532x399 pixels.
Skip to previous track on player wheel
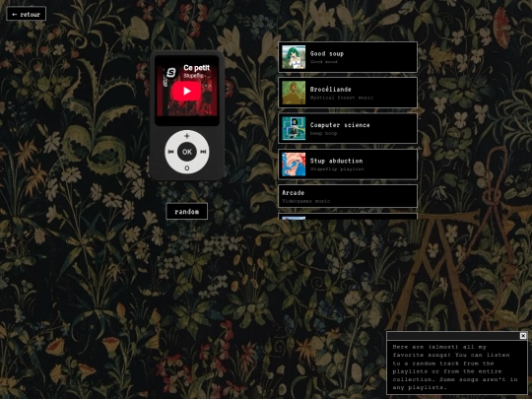point(171,152)
